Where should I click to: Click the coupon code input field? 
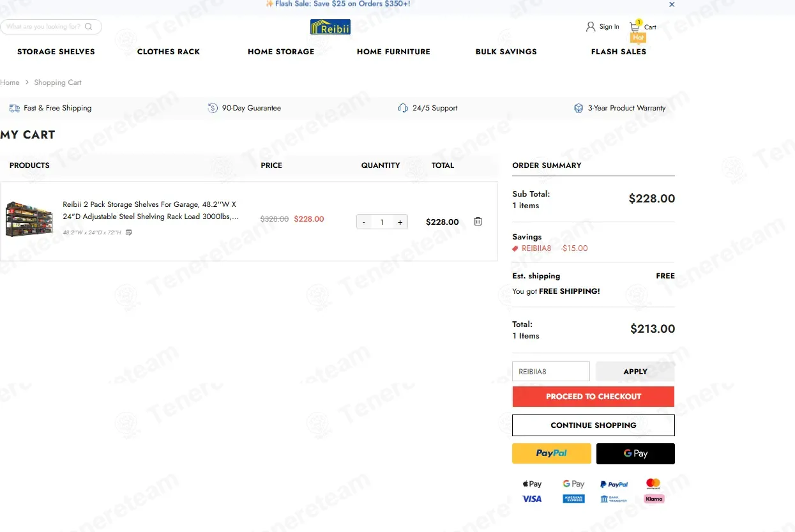point(551,372)
